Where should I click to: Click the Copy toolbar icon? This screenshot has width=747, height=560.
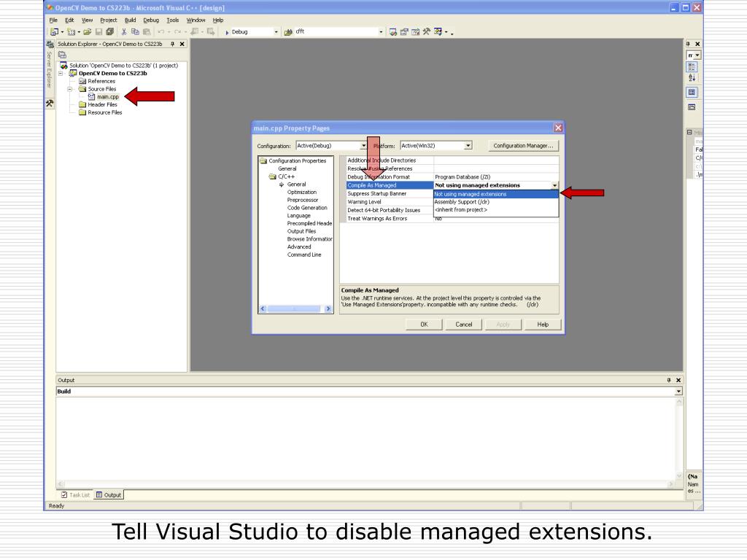[135, 32]
